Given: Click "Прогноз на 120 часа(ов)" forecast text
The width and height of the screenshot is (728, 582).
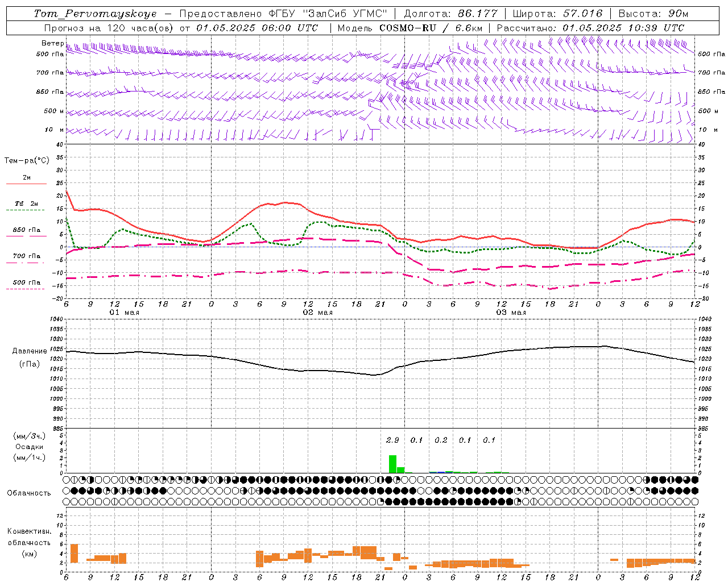Looking at the screenshot, I should click(x=108, y=28).
